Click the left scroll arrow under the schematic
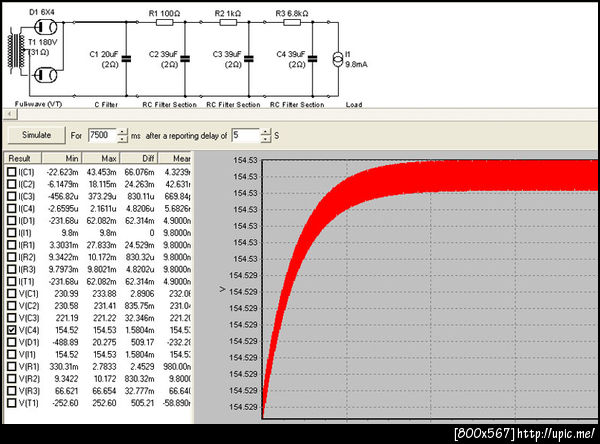 (10, 114)
